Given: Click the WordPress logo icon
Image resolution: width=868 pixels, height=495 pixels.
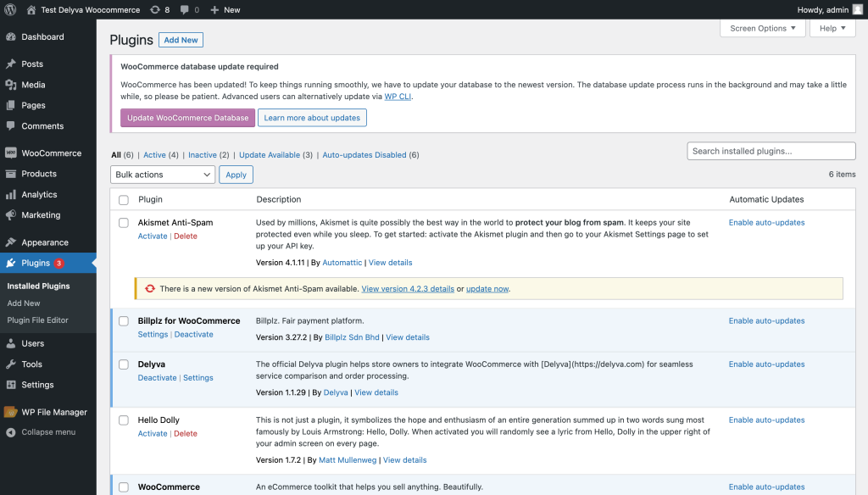Looking at the screenshot, I should 10,9.
